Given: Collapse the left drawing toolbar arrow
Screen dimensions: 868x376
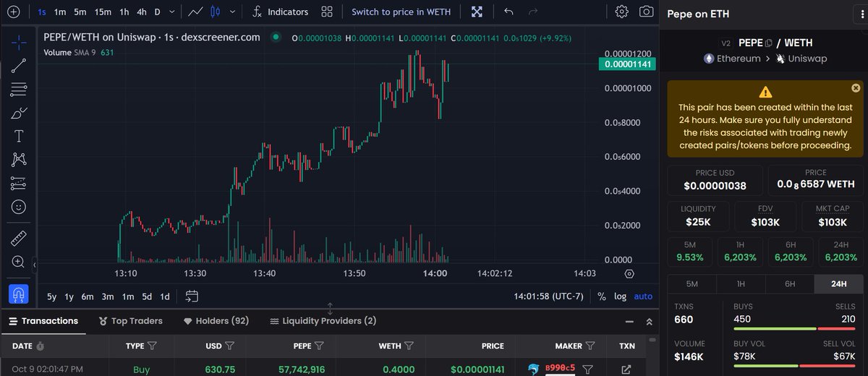Looking at the screenshot, I should click(34, 265).
